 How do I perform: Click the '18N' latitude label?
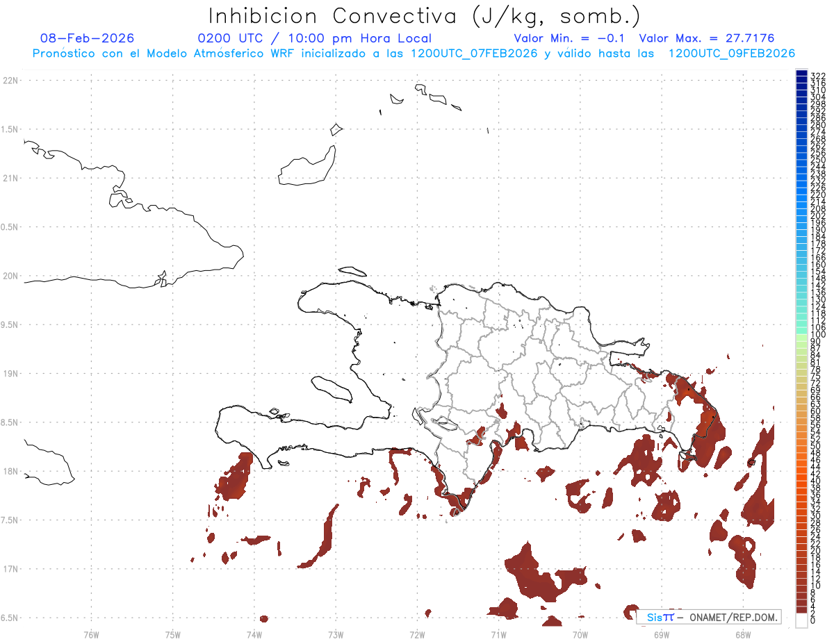(x=11, y=471)
